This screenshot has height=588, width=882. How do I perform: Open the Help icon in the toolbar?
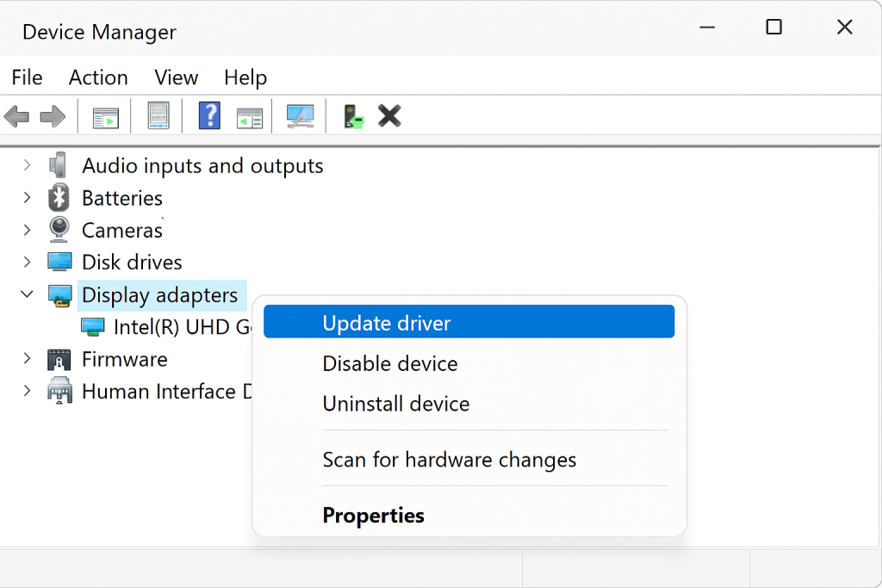coord(209,115)
